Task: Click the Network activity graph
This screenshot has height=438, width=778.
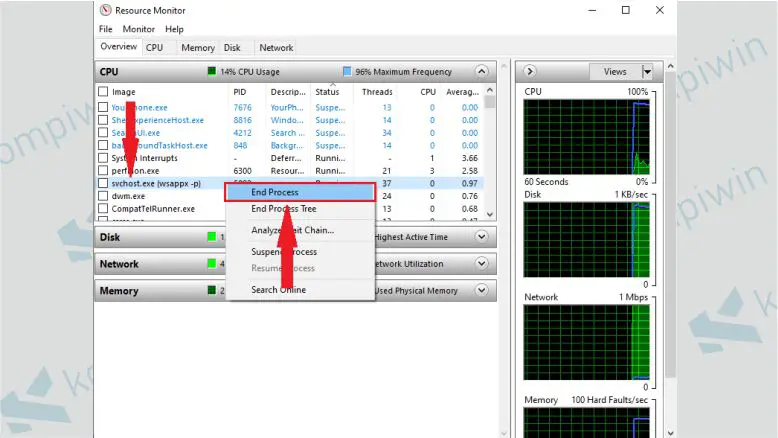Action: 586,342
